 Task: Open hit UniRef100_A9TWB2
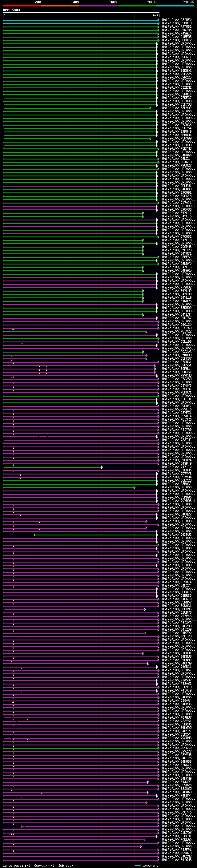pos(176,26)
